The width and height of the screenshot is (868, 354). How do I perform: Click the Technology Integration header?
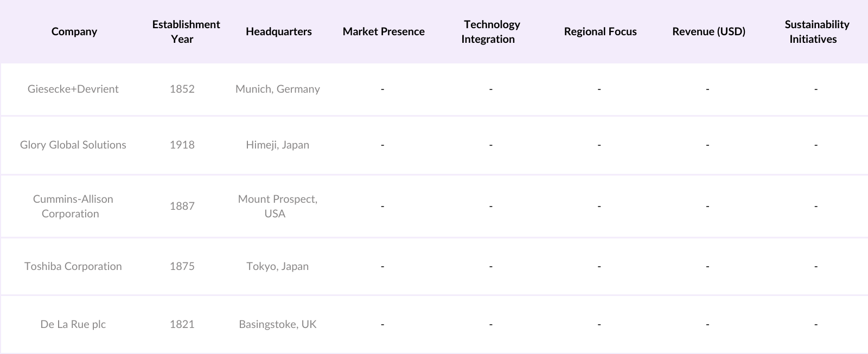(491, 31)
